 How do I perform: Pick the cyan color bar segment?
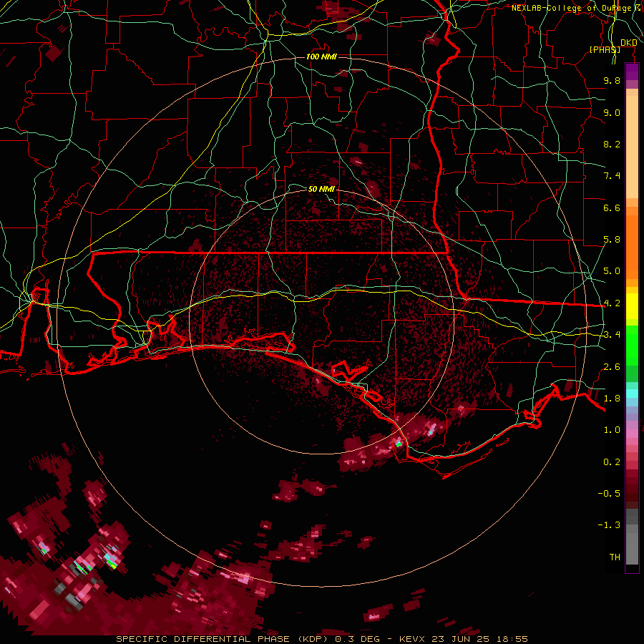click(x=632, y=394)
